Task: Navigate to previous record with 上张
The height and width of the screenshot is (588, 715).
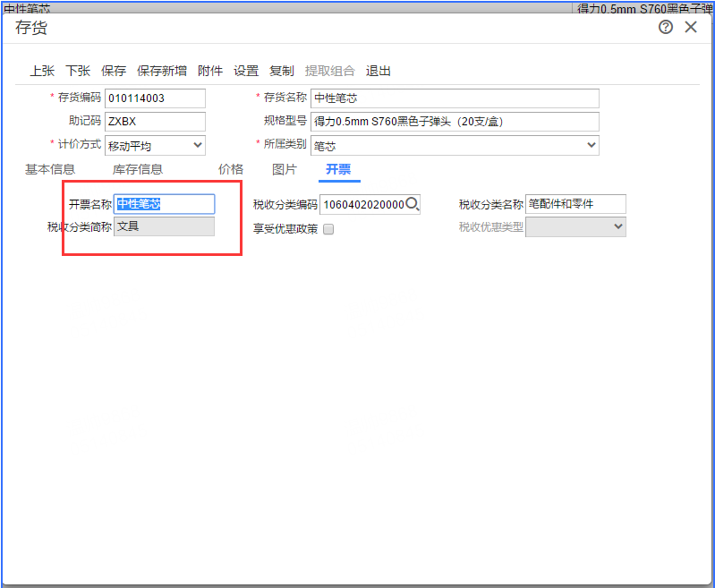Action: (42, 71)
